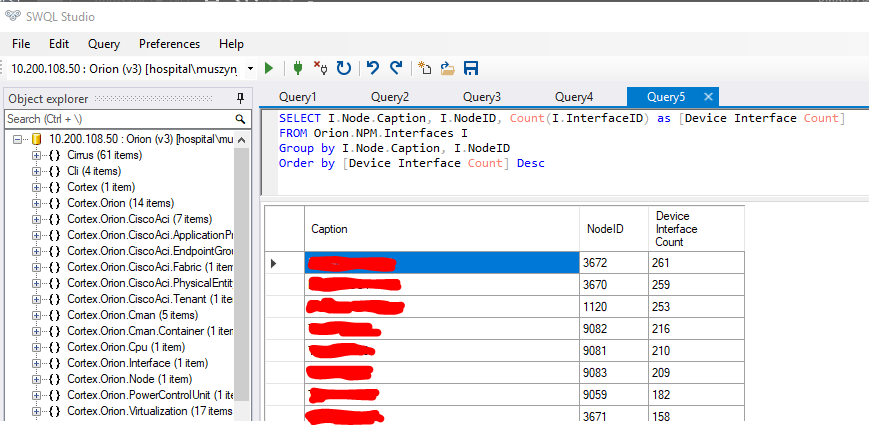
Task: Expand the Cortex.Orion (14 items) node
Action: pyautogui.click(x=37, y=203)
